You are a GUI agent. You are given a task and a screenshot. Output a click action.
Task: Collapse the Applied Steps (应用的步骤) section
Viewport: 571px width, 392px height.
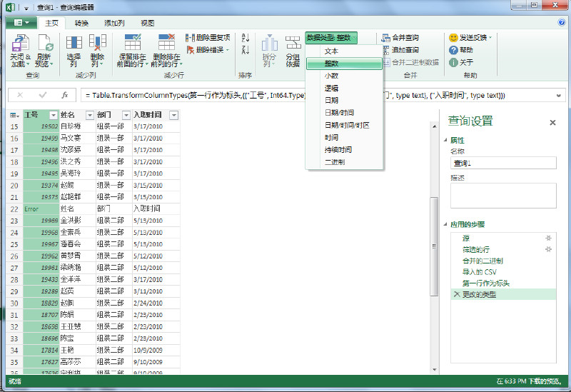click(445, 224)
